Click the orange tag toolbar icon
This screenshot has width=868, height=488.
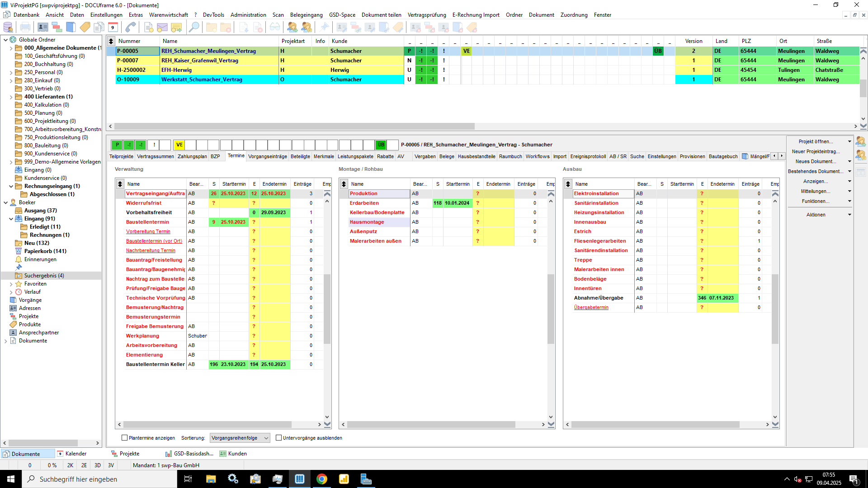85,28
